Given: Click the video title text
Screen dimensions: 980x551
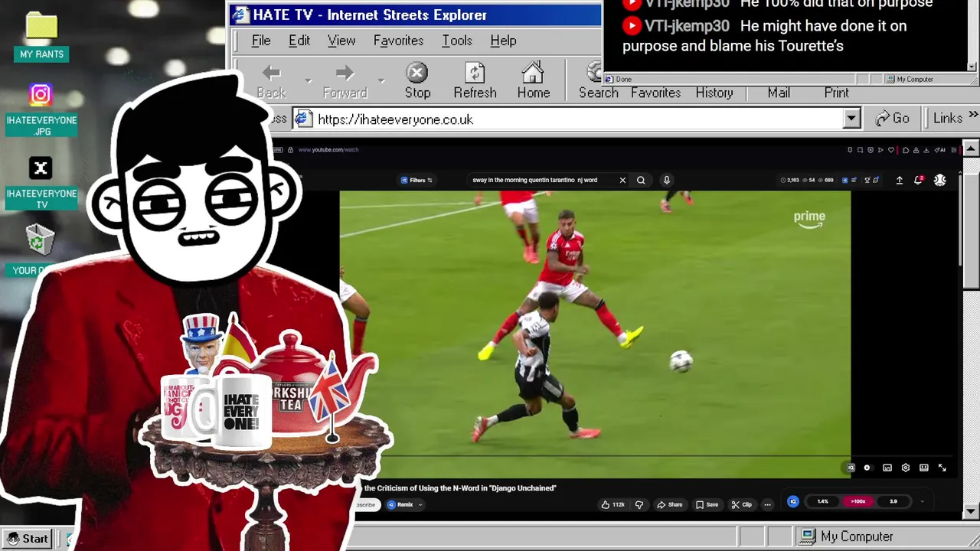Looking at the screenshot, I should click(x=460, y=487).
